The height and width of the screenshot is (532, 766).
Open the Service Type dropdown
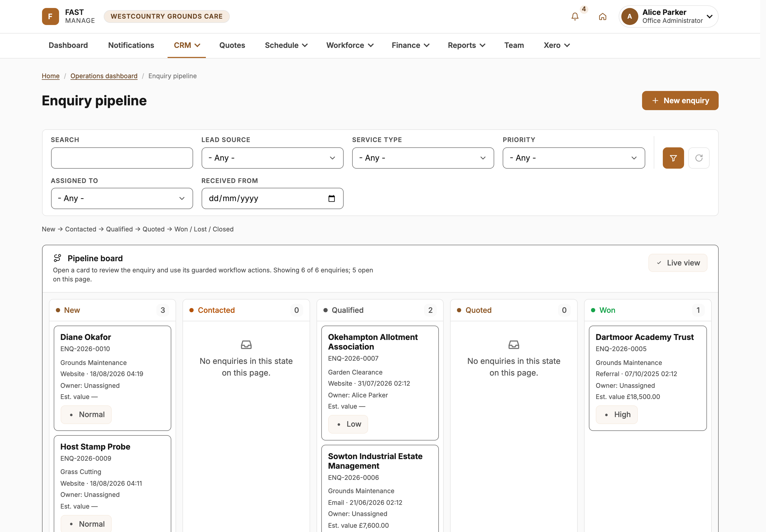pyautogui.click(x=423, y=158)
